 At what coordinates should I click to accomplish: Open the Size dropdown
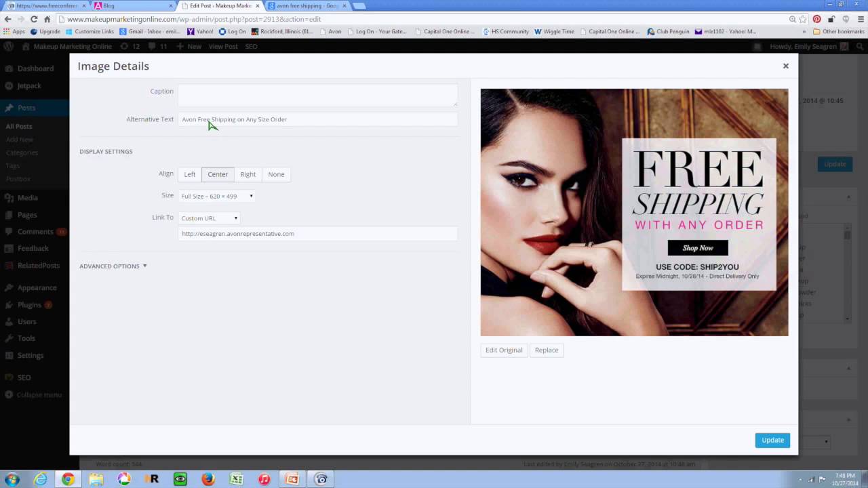(x=217, y=196)
